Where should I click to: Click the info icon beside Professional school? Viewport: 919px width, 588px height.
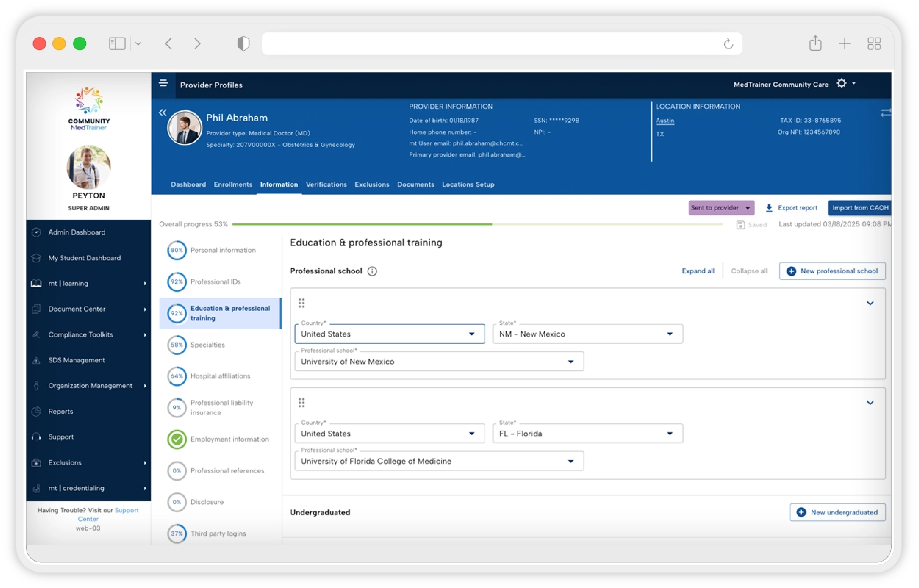click(372, 271)
